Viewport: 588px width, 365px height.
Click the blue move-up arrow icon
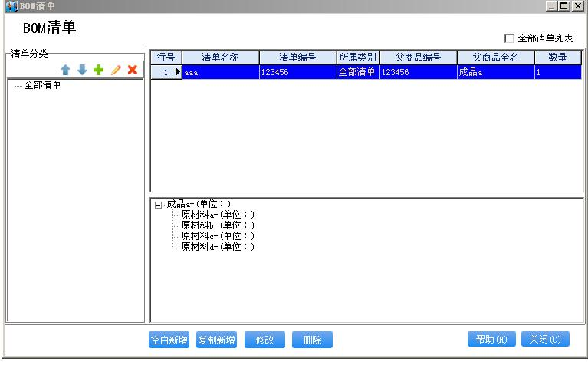66,70
